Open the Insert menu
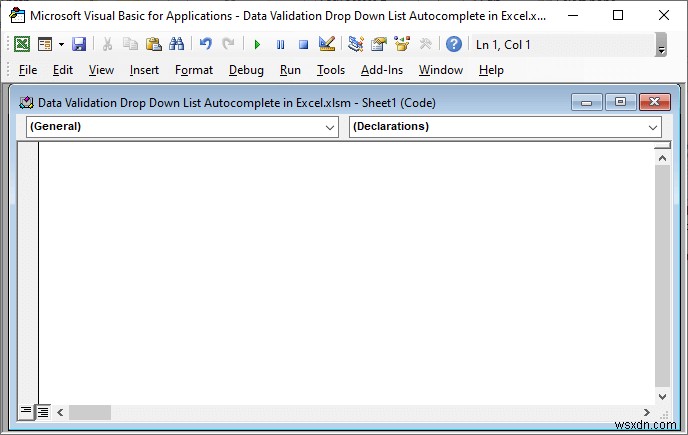688x435 pixels. click(x=144, y=70)
